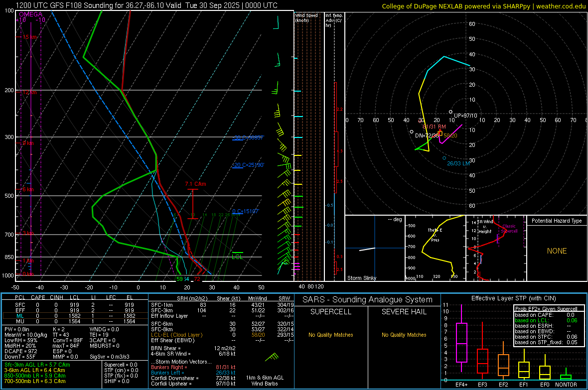Click No Quality Matches under SEVERE HAIL
588x390 pixels.
pyautogui.click(x=404, y=335)
